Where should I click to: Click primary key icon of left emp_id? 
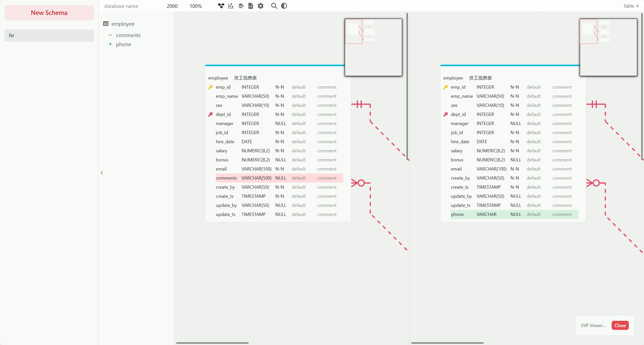[210, 87]
